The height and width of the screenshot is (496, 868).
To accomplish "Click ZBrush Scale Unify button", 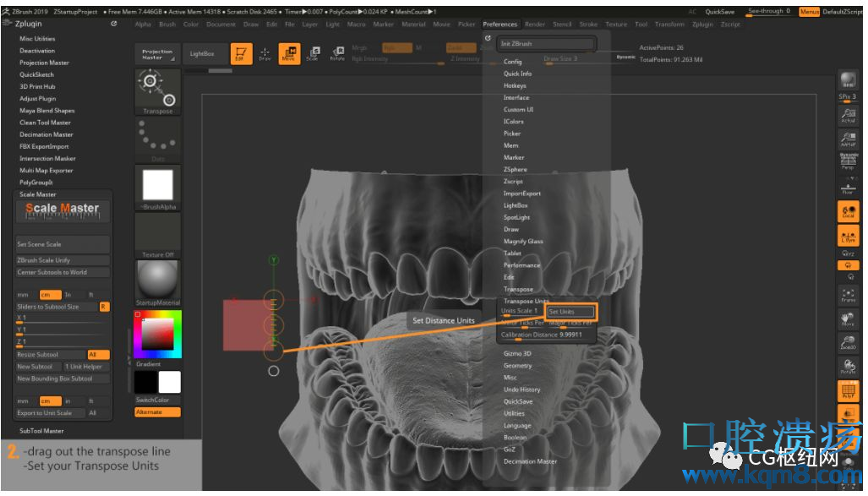I will pyautogui.click(x=63, y=260).
